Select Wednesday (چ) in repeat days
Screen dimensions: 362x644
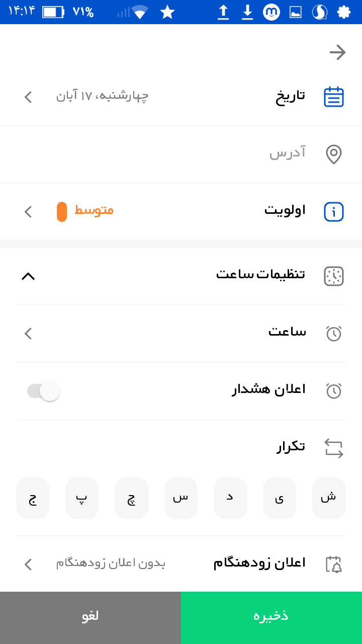click(x=131, y=498)
